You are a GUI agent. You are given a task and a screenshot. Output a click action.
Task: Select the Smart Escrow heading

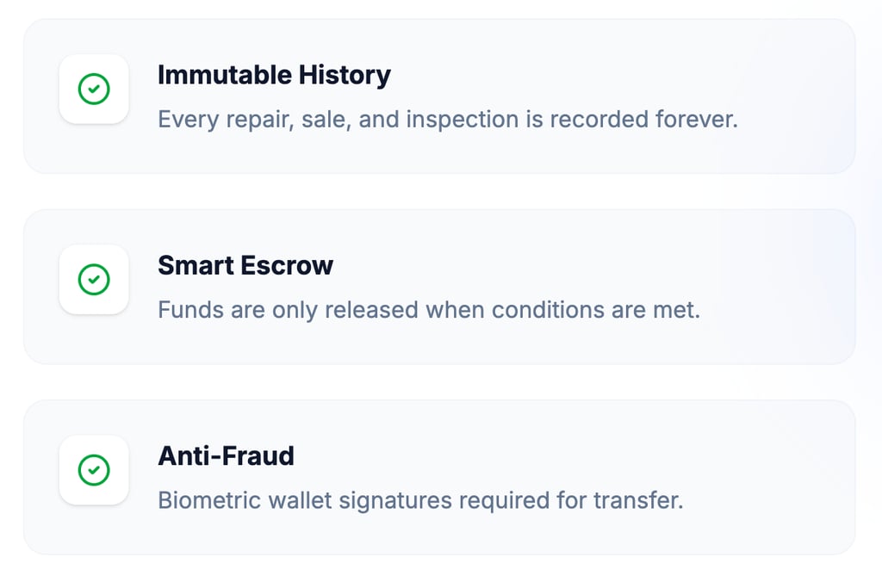coord(245,265)
